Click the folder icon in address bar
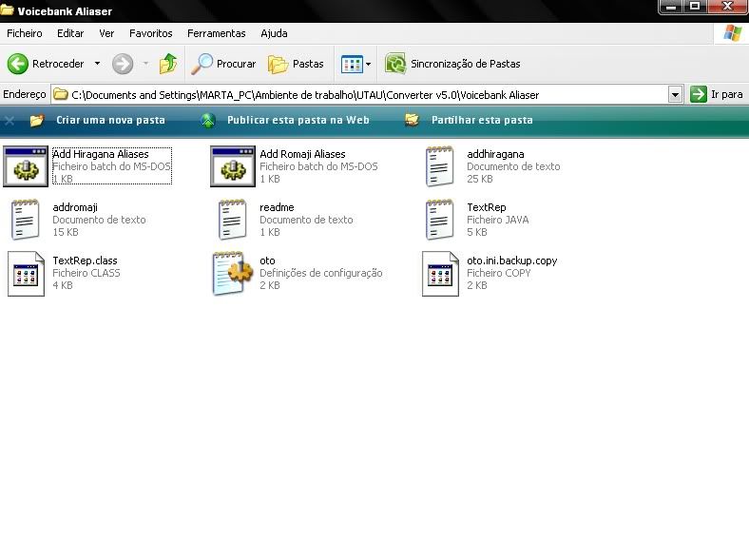This screenshot has width=749, height=560. click(x=60, y=94)
